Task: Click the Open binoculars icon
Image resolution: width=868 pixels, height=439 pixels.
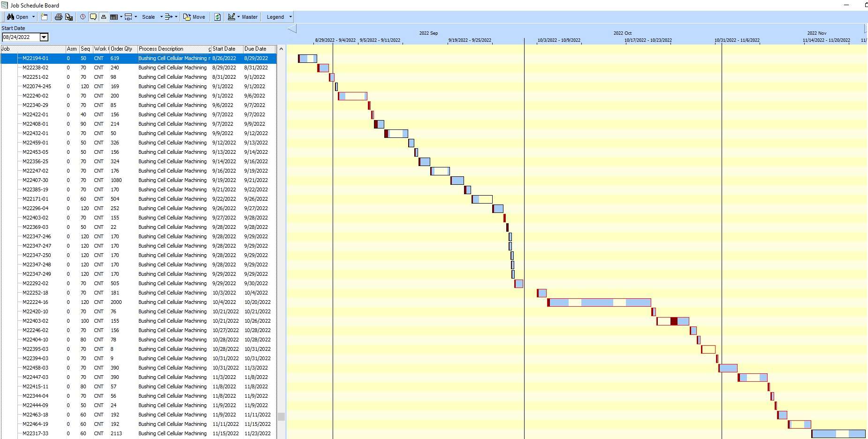Action: (10, 17)
